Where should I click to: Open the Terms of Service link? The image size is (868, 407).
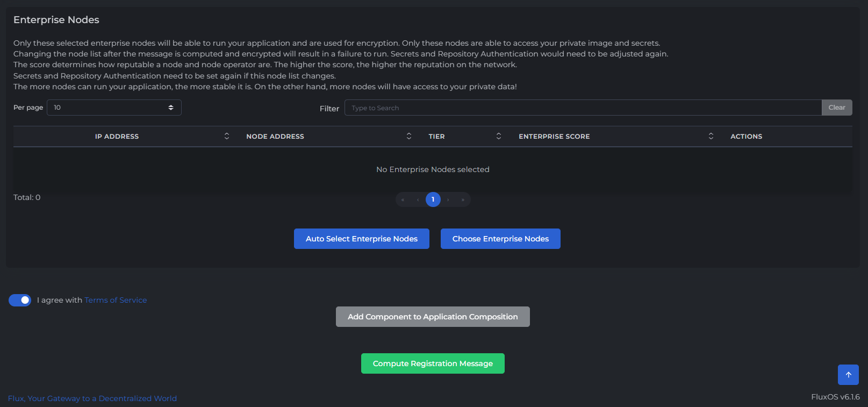pos(116,300)
